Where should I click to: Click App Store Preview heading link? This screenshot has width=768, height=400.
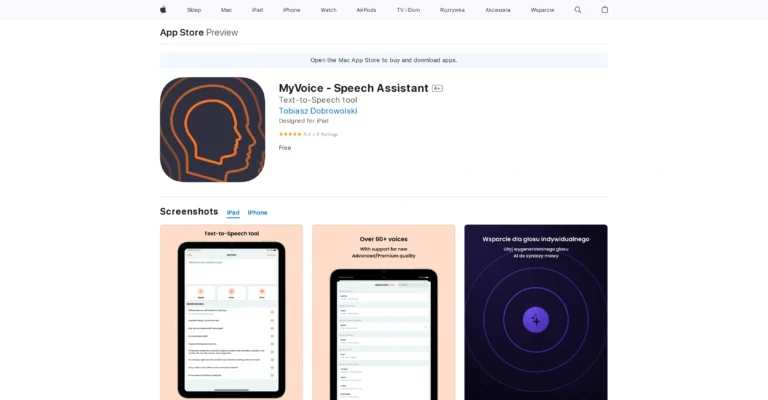coord(199,32)
